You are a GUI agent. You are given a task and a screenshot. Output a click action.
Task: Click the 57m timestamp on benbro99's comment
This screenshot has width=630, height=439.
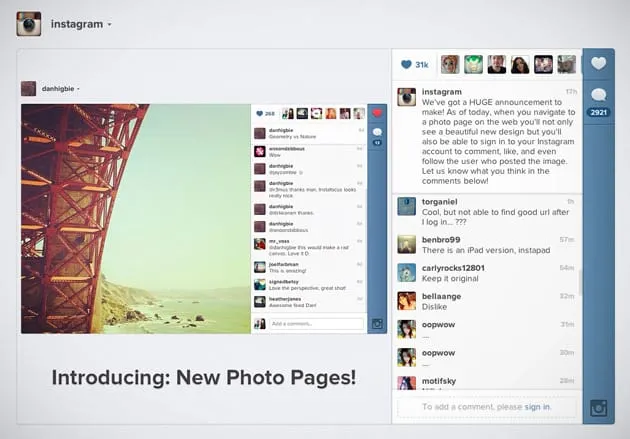pos(567,240)
